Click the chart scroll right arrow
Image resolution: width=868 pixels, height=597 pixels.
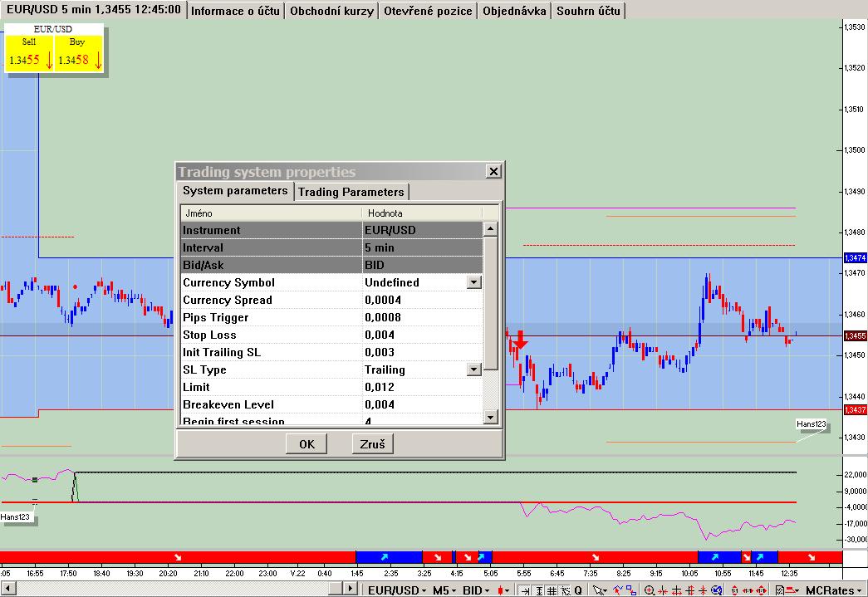pyautogui.click(x=350, y=589)
